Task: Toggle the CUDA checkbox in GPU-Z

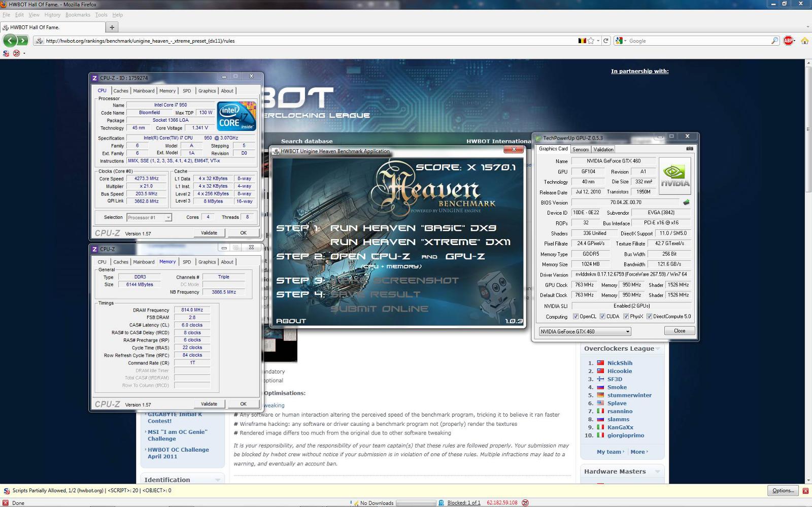Action: (602, 316)
